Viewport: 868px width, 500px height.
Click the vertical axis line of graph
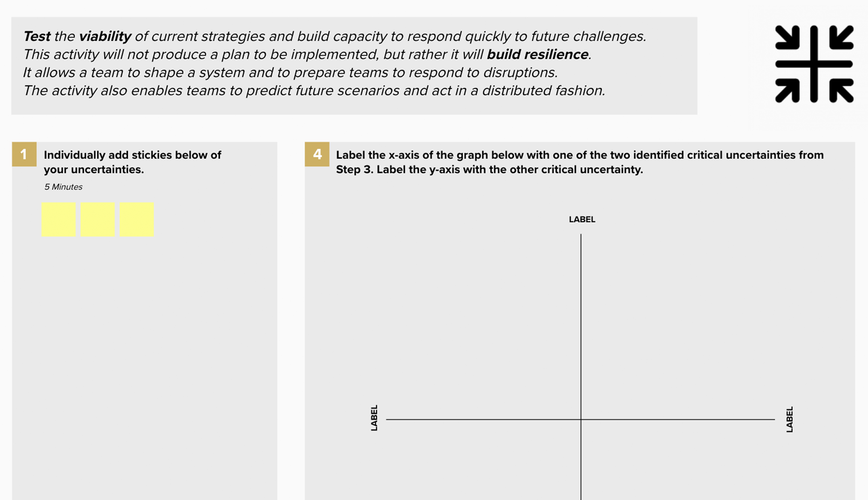(581, 327)
